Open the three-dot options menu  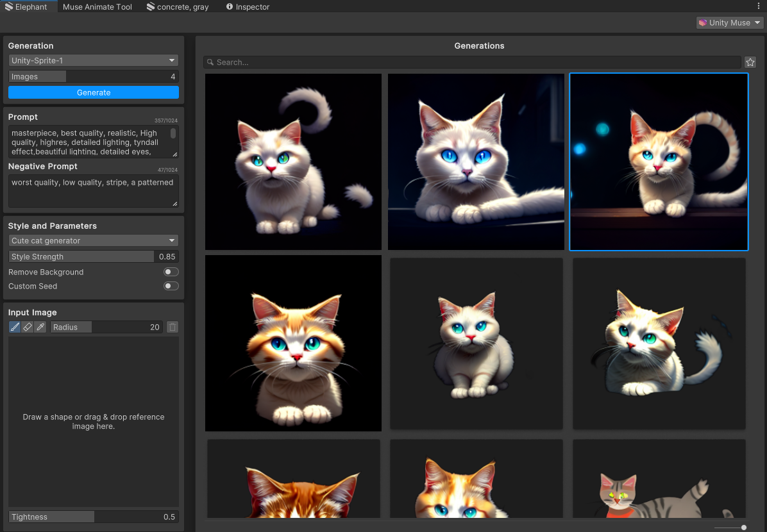coord(759,6)
